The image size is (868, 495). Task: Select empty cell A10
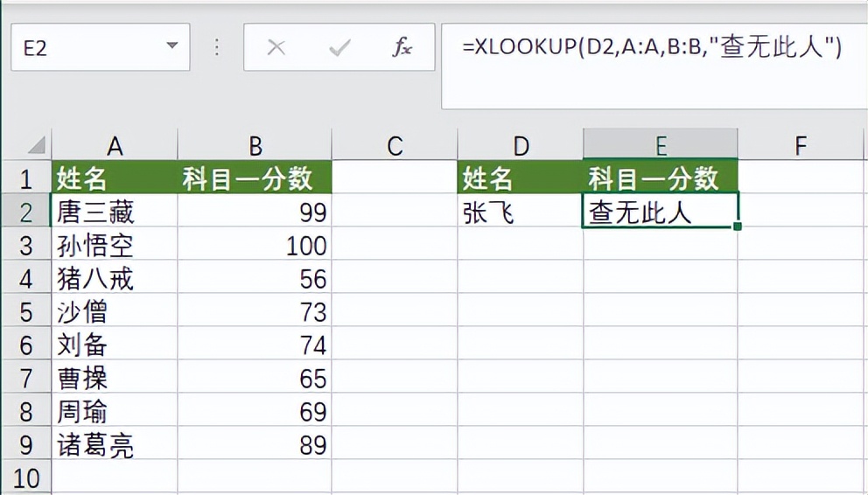tap(115, 476)
